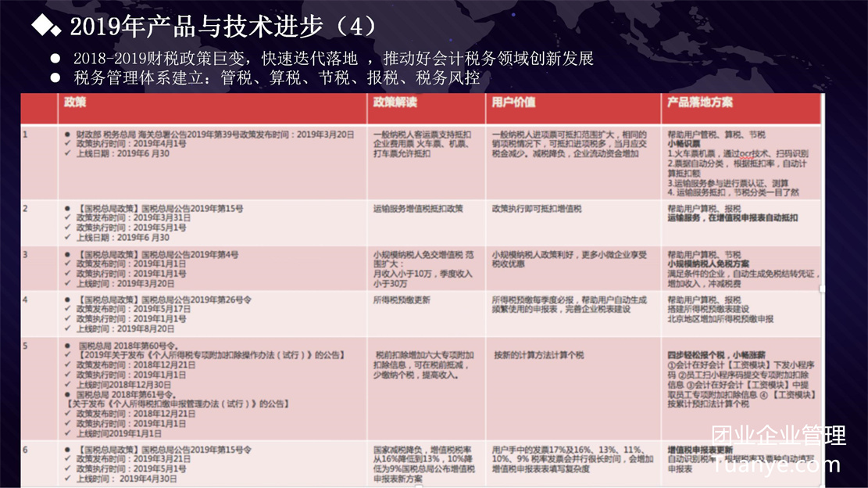Click "国税总局 2018年第60号令"
Image resolution: width=868 pixels, height=488 pixels.
127,346
